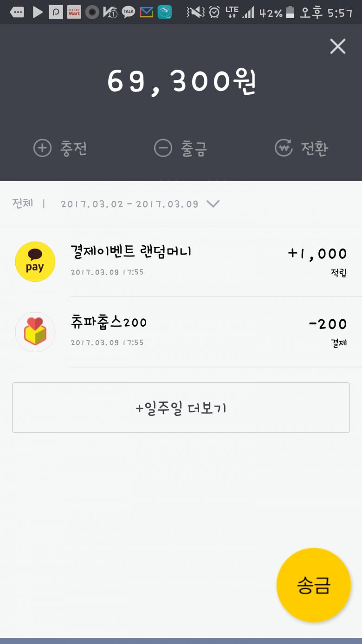Select the 전체 filter
Screen dimensions: 362x644
[22, 204]
